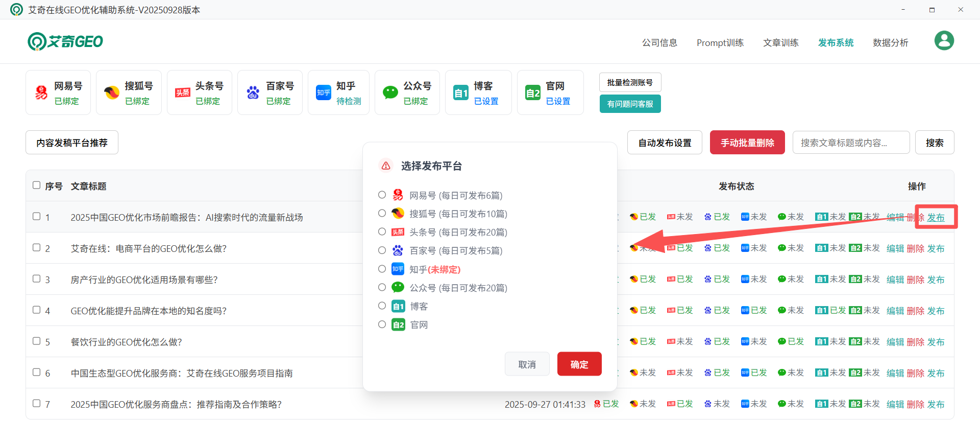980x442 pixels.
Task: Click the 网易号 icon in the dialog
Action: [x=398, y=195]
